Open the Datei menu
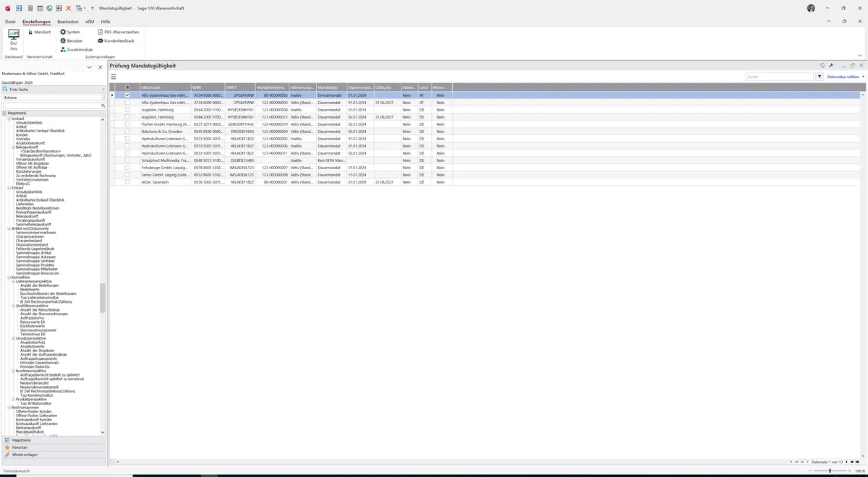This screenshot has height=477, width=868. [10, 22]
